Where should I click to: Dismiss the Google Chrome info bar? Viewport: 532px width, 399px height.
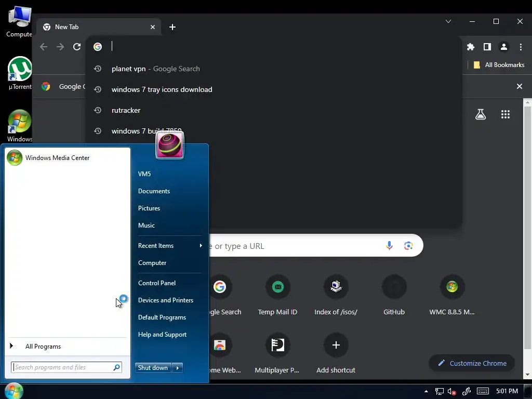(x=520, y=86)
